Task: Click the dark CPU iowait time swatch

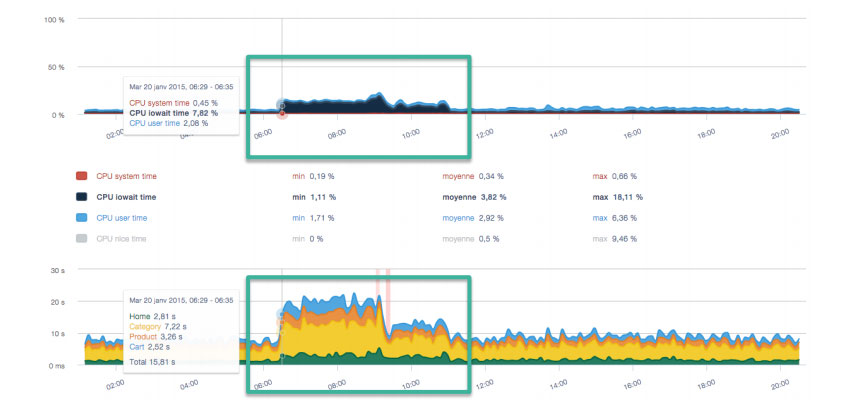Action: [82, 197]
